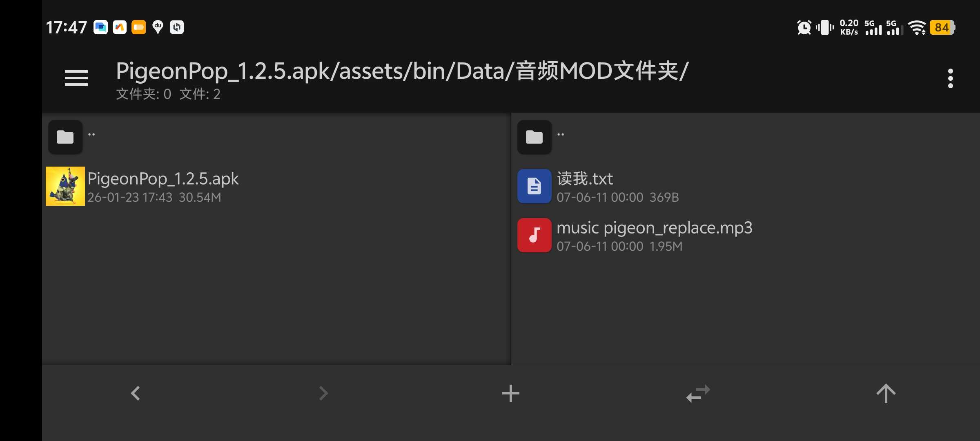Select the PigeonPop APK thumbnail icon
The image size is (980, 441).
(65, 186)
